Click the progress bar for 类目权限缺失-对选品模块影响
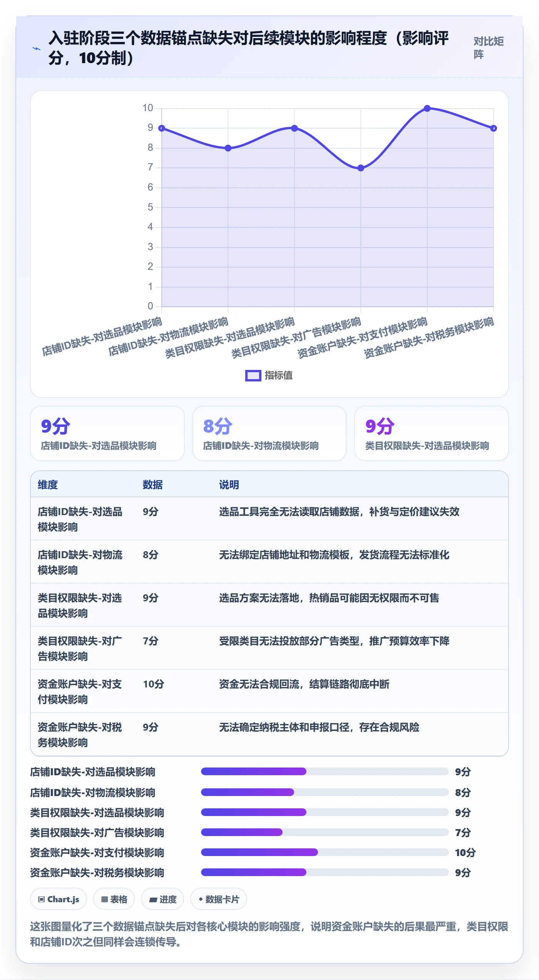This screenshot has width=539, height=980. 325,812
